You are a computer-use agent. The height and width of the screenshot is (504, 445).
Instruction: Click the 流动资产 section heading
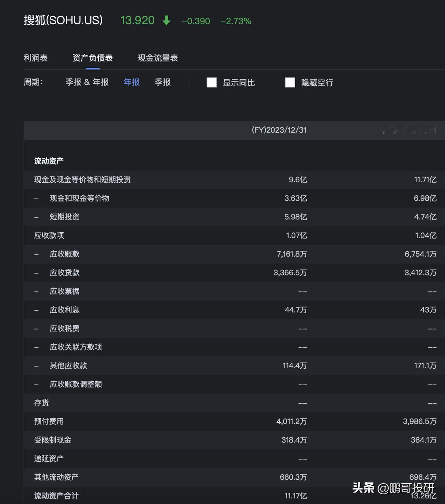point(49,161)
